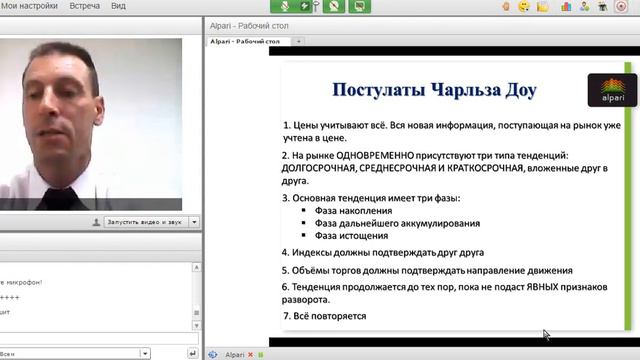This screenshot has height=360, width=640.
Task: Click the Alpari label in the bottom bar
Action: [x=235, y=355]
